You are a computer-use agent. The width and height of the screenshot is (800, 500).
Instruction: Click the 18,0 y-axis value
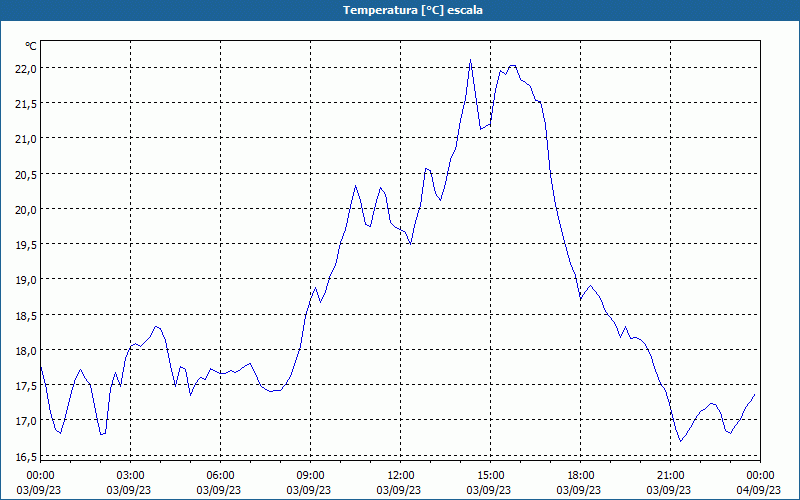[25, 351]
